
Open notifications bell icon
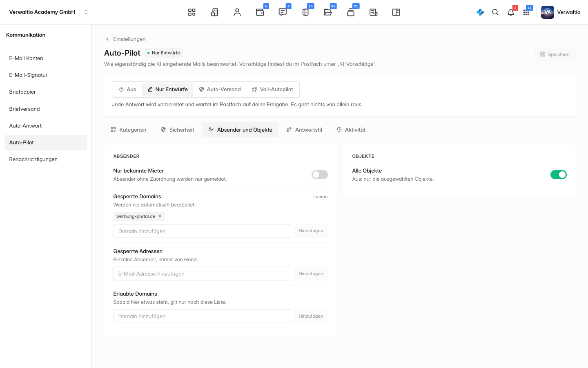pyautogui.click(x=511, y=12)
